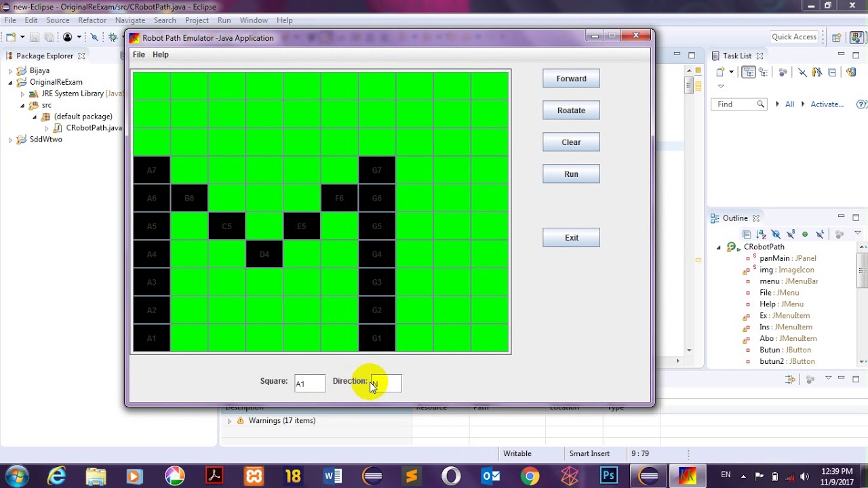Open Eclipse's Navigate menu
Image resolution: width=868 pixels, height=488 pixels.
click(x=130, y=20)
